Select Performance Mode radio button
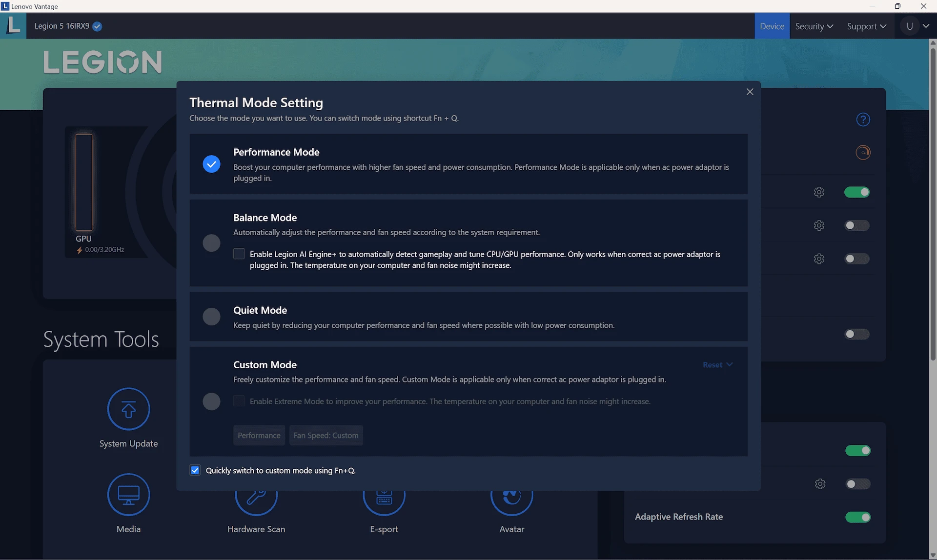Viewport: 937px width, 560px height. (x=211, y=164)
